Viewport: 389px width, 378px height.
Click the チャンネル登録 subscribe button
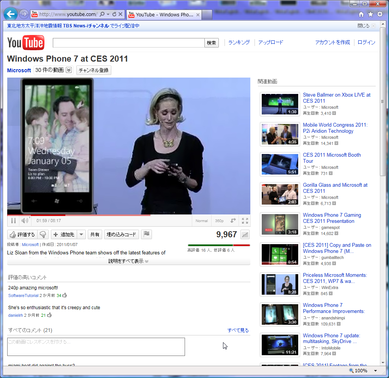point(93,70)
